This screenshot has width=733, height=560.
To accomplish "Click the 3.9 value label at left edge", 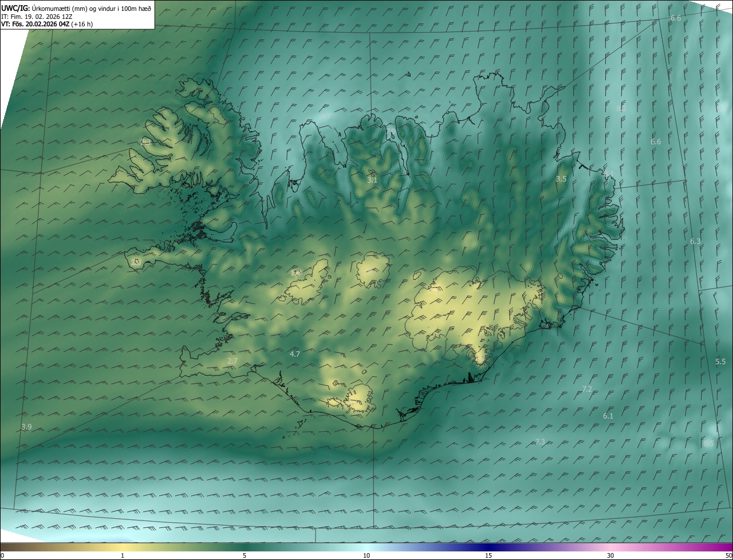I will tap(26, 427).
